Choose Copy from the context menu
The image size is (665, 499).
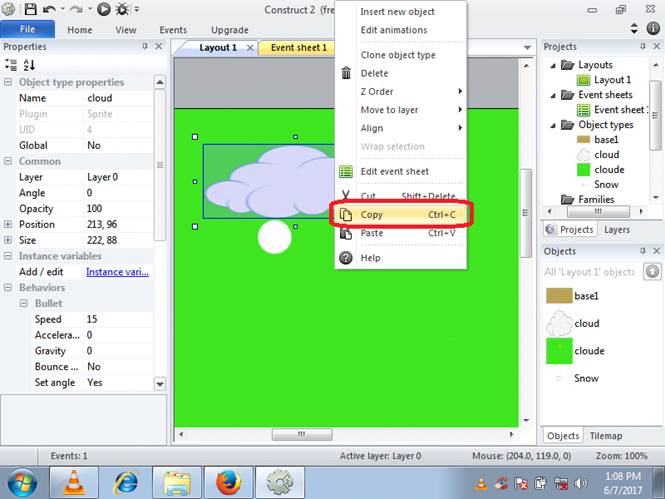click(x=401, y=215)
